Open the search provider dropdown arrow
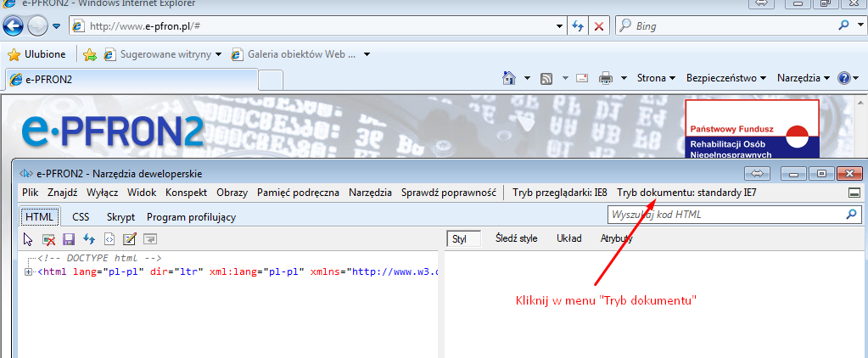 coord(860,25)
